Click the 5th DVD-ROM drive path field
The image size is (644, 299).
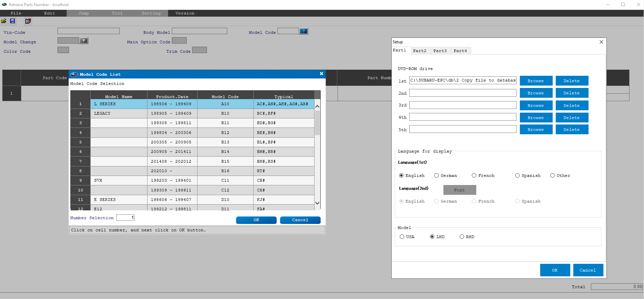463,129
